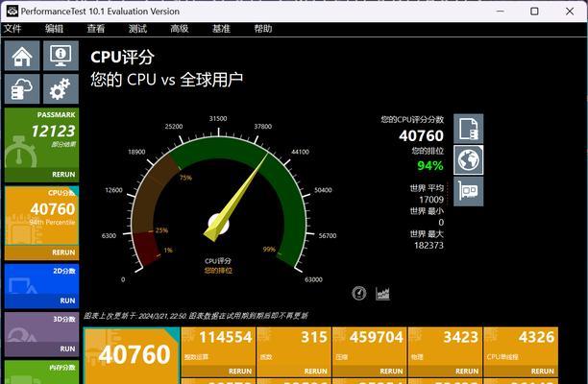
Task: Click the CPU评分 heading
Action: (122, 58)
